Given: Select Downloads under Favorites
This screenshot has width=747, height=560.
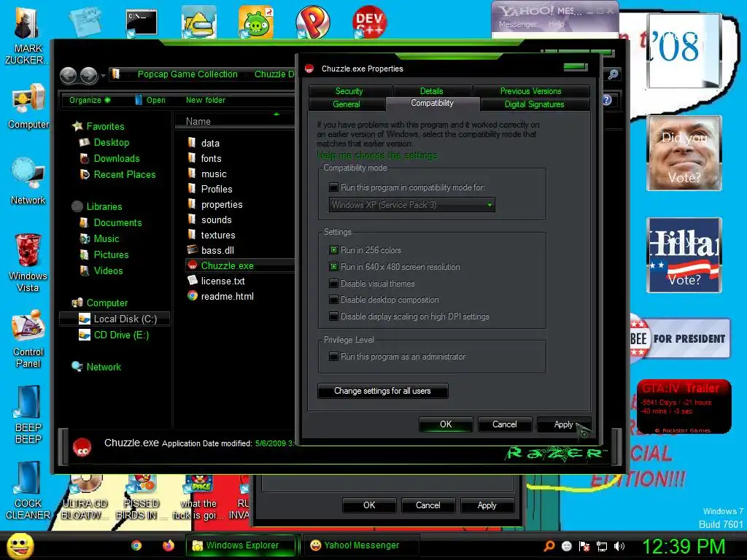Looking at the screenshot, I should [109, 158].
